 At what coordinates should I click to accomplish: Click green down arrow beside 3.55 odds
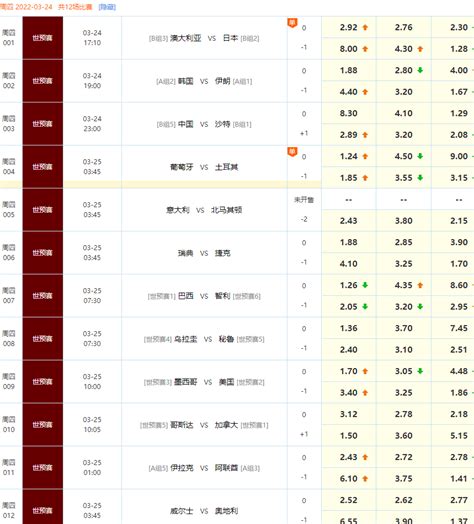420,178
